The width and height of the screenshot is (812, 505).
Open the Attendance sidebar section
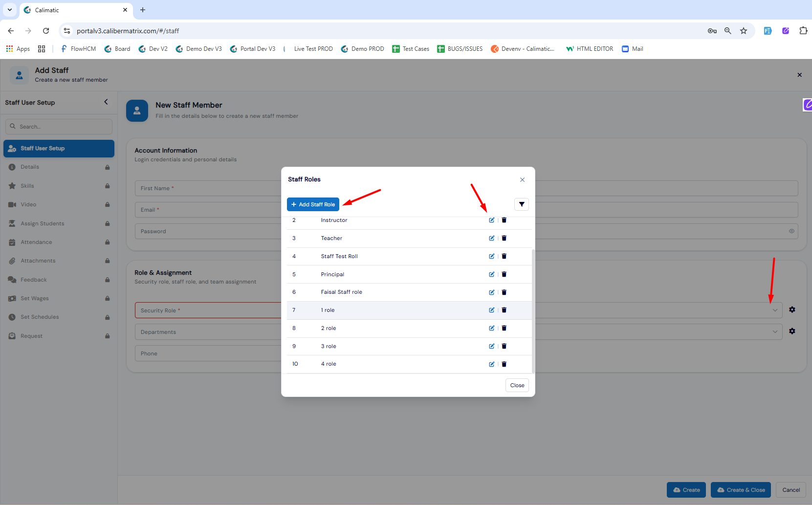tap(59, 242)
